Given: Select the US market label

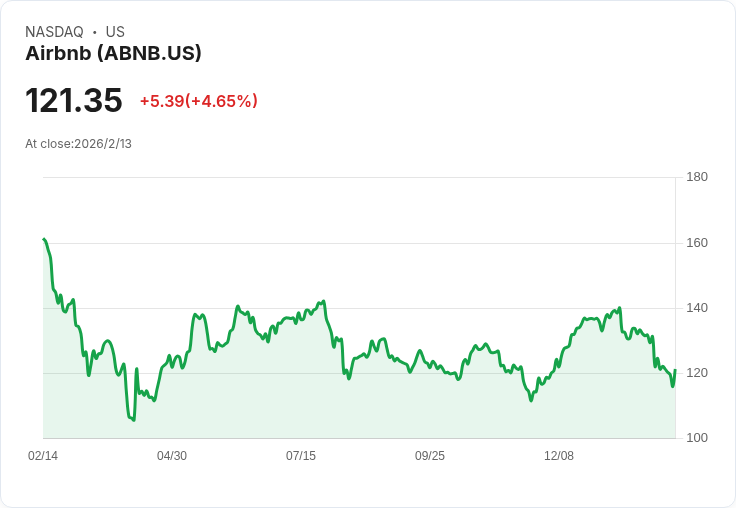Looking at the screenshot, I should (115, 32).
